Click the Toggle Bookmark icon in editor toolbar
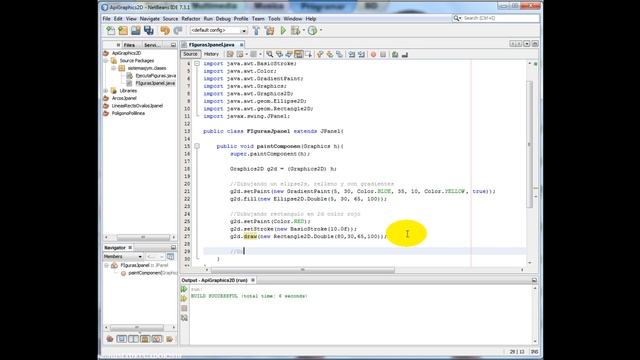Image resolution: width=640 pixels, height=360 pixels. click(339, 54)
